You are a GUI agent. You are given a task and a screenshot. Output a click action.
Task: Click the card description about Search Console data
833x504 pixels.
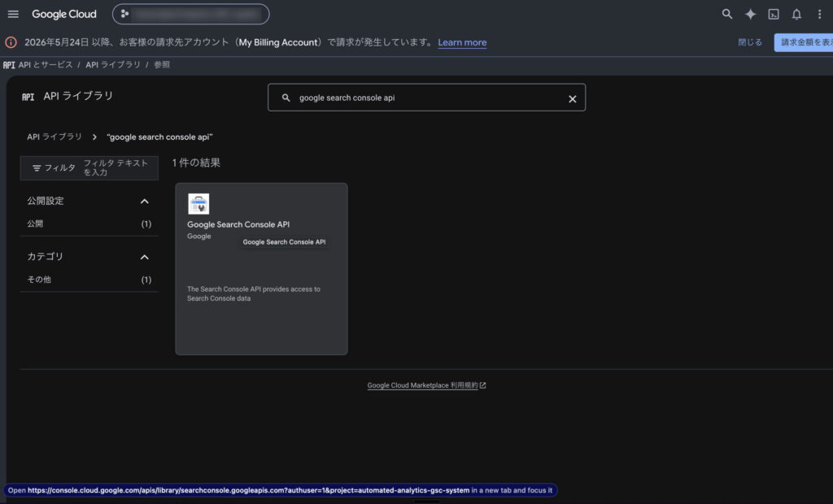[254, 293]
